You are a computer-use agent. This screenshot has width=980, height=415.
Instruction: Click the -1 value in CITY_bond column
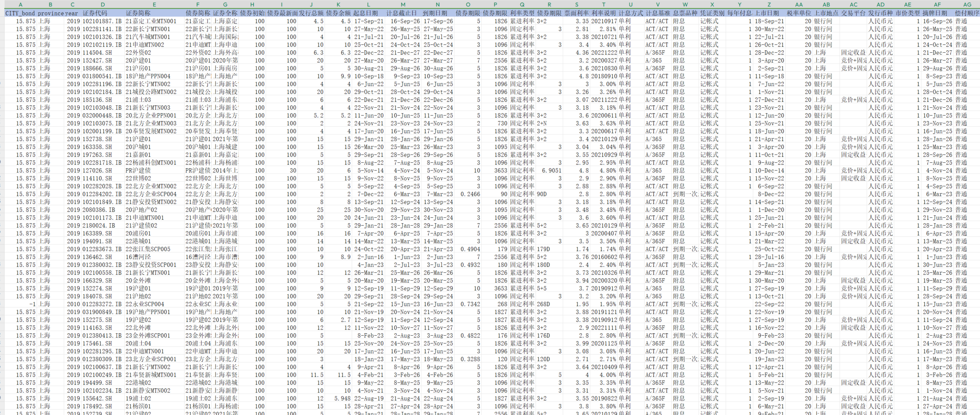[x=20, y=304]
